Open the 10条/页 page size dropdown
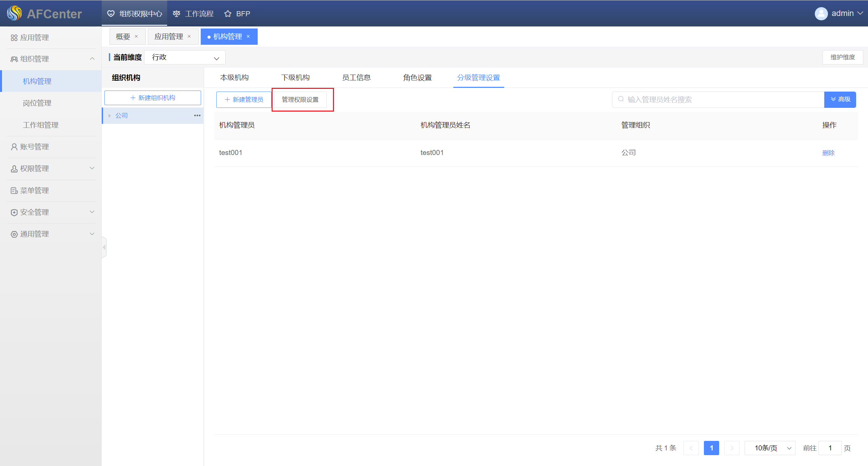The image size is (868, 466). click(770, 448)
